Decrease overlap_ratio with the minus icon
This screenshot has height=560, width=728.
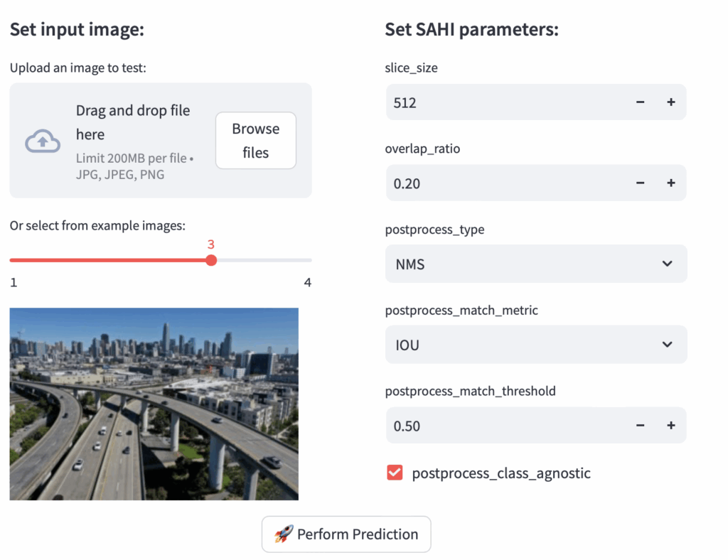pyautogui.click(x=640, y=183)
